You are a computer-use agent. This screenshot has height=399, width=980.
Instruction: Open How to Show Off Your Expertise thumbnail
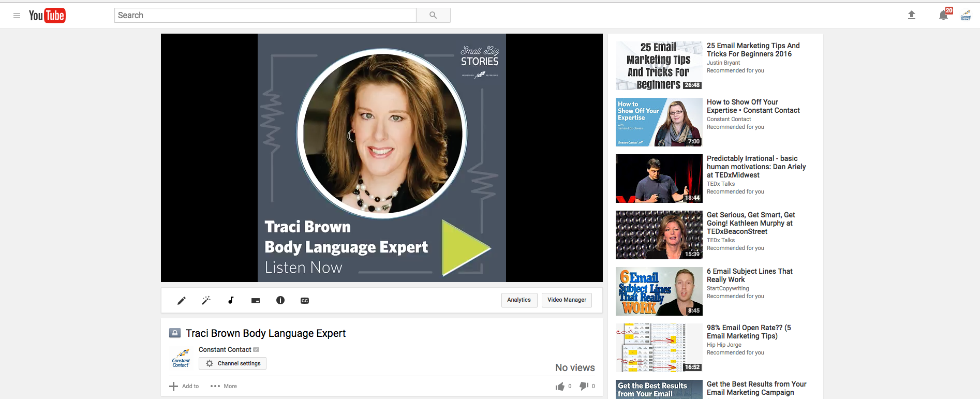(659, 122)
